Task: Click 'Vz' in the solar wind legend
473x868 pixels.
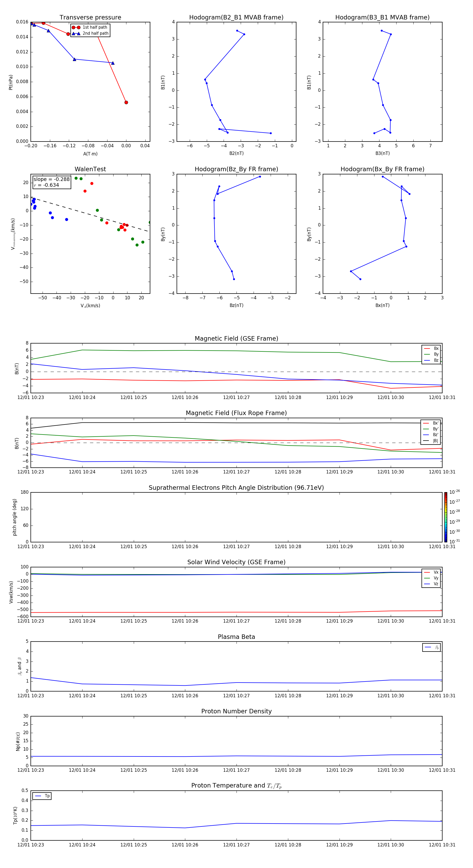Action: (x=431, y=584)
